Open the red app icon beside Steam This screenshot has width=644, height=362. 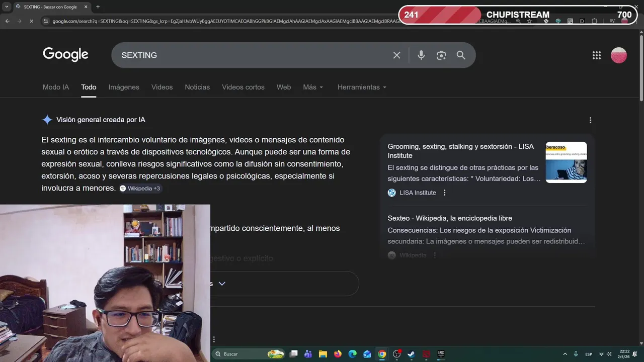[x=426, y=354]
